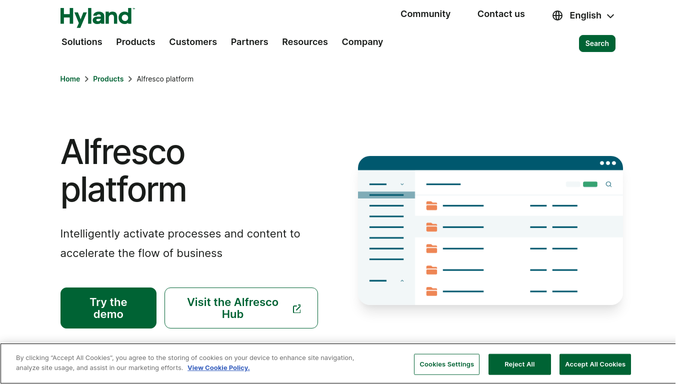Click the last orange folder icon
Image resolution: width=683 pixels, height=384 pixels.
[x=432, y=291]
